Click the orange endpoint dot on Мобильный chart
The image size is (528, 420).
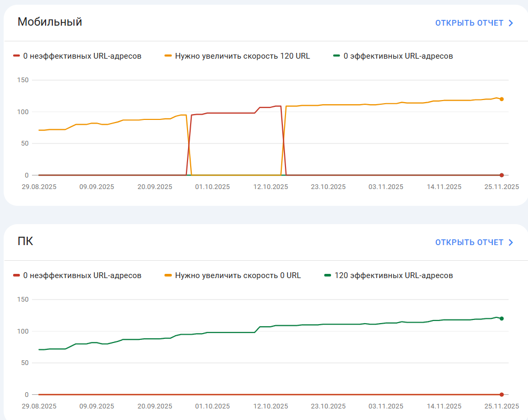tap(501, 99)
